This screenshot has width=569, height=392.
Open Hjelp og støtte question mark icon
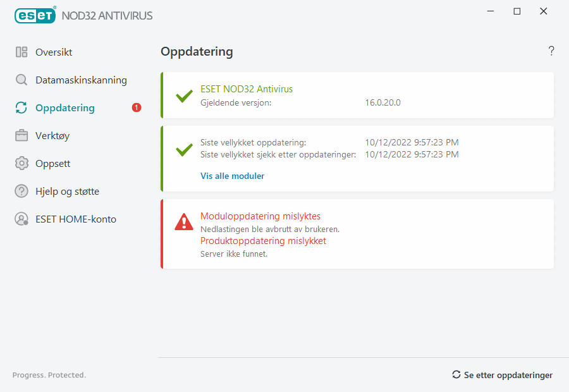tap(21, 191)
